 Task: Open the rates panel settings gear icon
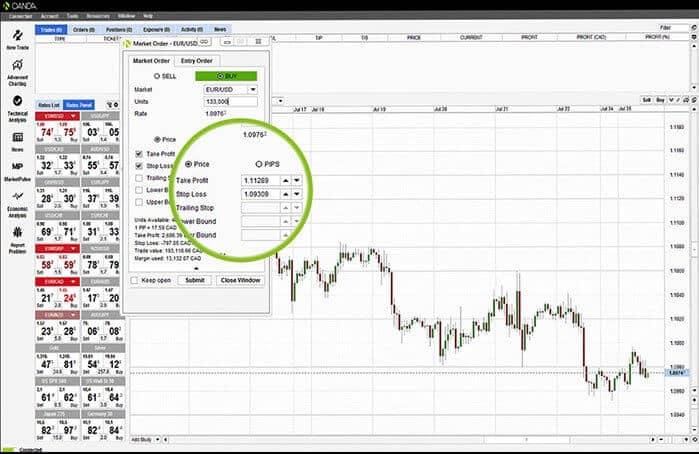pyautogui.click(x=116, y=105)
